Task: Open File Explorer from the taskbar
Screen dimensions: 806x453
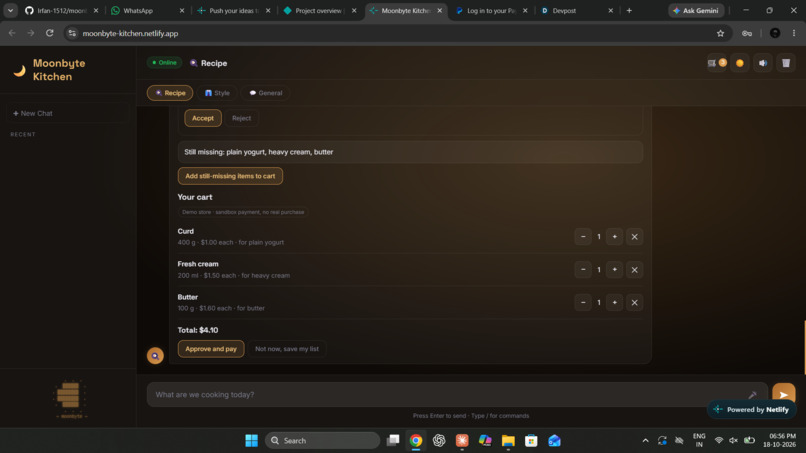Action: click(x=508, y=441)
